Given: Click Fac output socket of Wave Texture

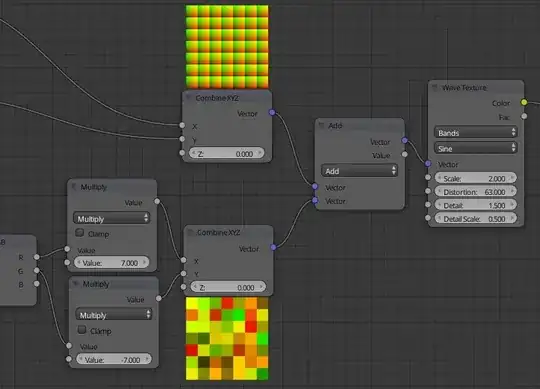Looking at the screenshot, I should (524, 116).
